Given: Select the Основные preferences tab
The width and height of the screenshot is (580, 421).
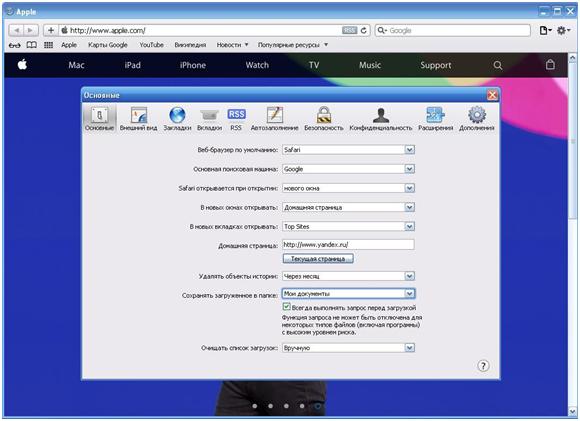Looking at the screenshot, I should [x=100, y=119].
